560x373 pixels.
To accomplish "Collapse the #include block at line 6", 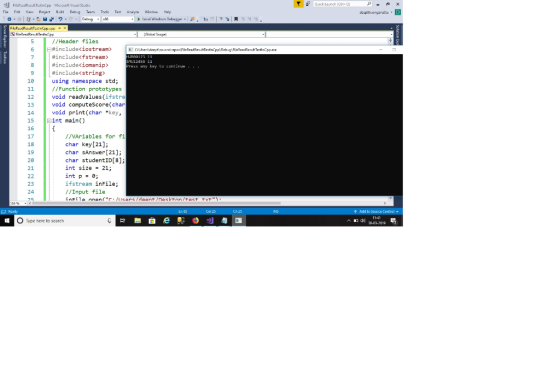I will coord(49,49).
